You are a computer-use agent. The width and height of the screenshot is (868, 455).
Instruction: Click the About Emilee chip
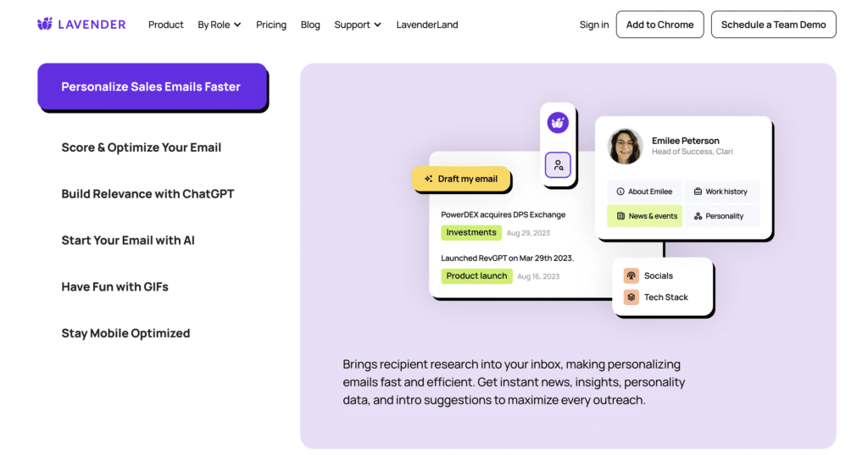tap(644, 191)
